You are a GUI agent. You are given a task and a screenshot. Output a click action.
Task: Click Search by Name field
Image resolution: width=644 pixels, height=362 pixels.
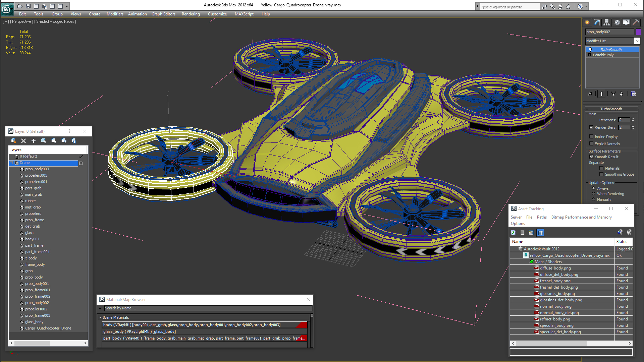click(x=208, y=308)
